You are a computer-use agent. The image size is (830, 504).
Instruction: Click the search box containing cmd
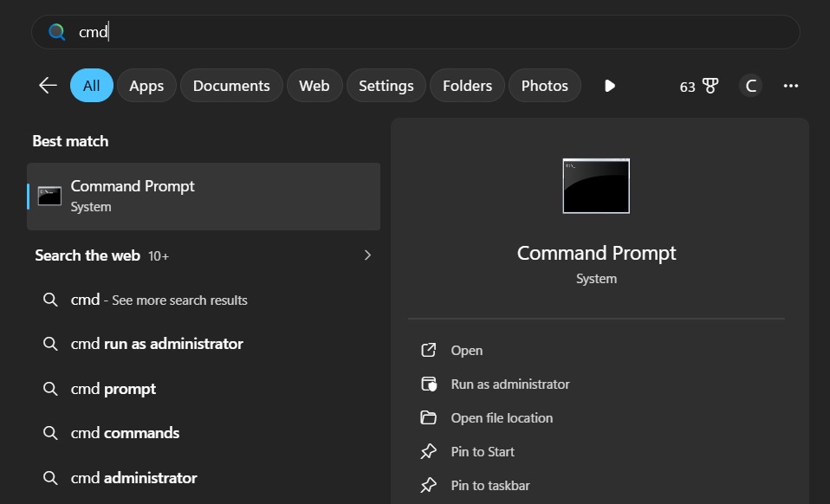click(416, 32)
